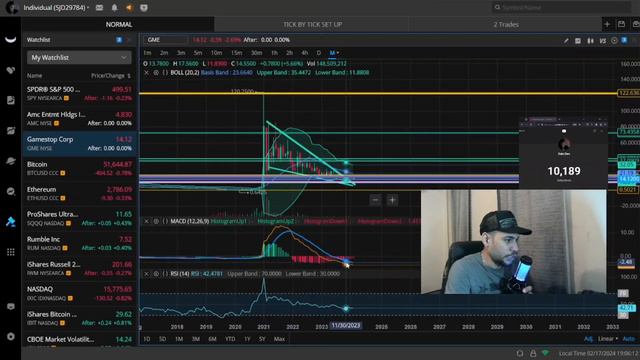Change the candlestick chart type icon

pyautogui.click(x=590, y=40)
